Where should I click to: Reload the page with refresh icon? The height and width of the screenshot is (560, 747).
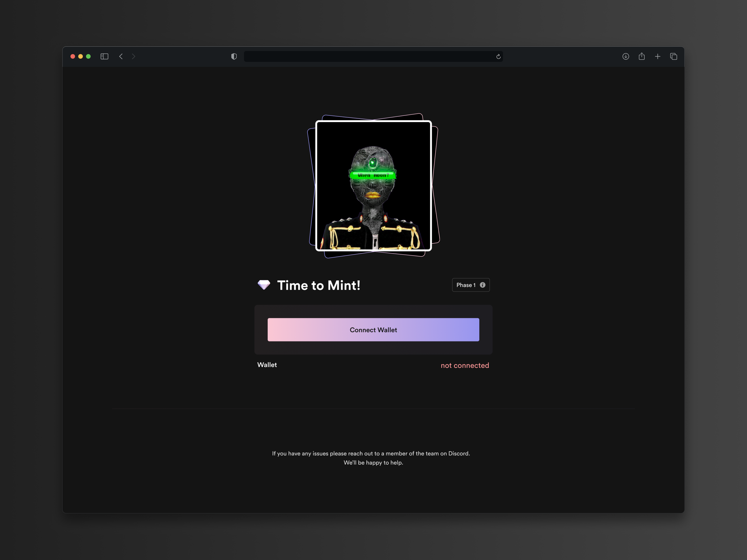pyautogui.click(x=498, y=56)
